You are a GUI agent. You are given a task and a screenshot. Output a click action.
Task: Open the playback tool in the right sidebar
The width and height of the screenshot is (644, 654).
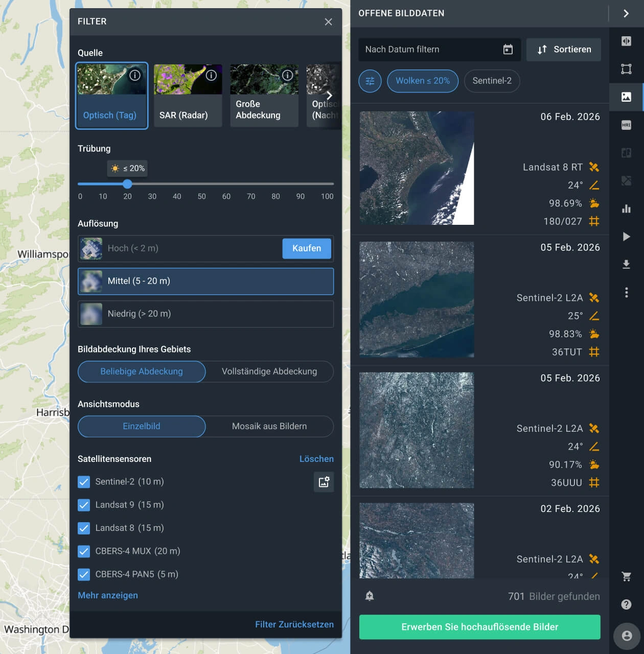coord(627,237)
